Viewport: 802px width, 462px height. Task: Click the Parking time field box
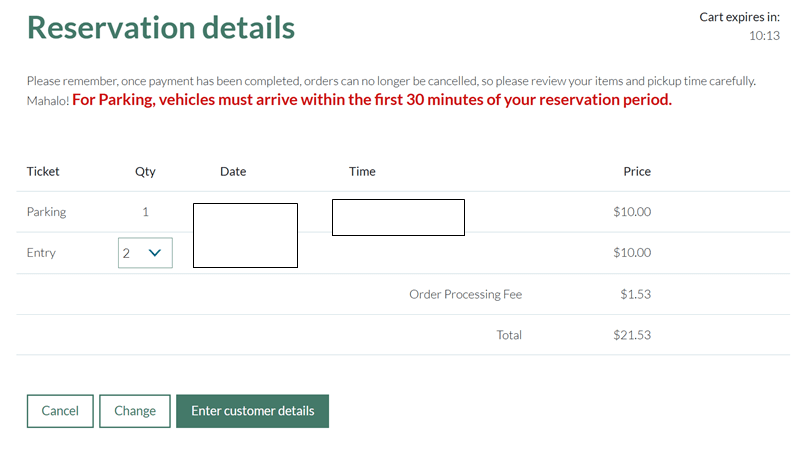(398, 217)
